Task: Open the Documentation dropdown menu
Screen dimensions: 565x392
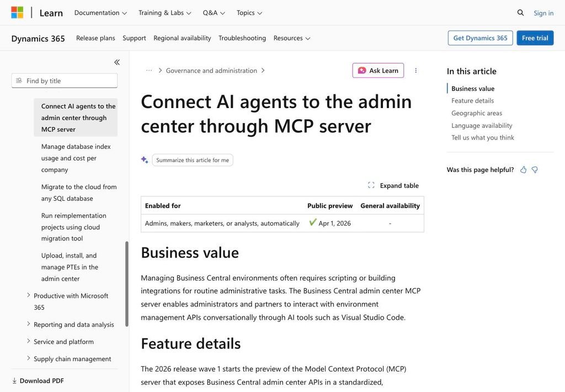Action: pyautogui.click(x=100, y=13)
